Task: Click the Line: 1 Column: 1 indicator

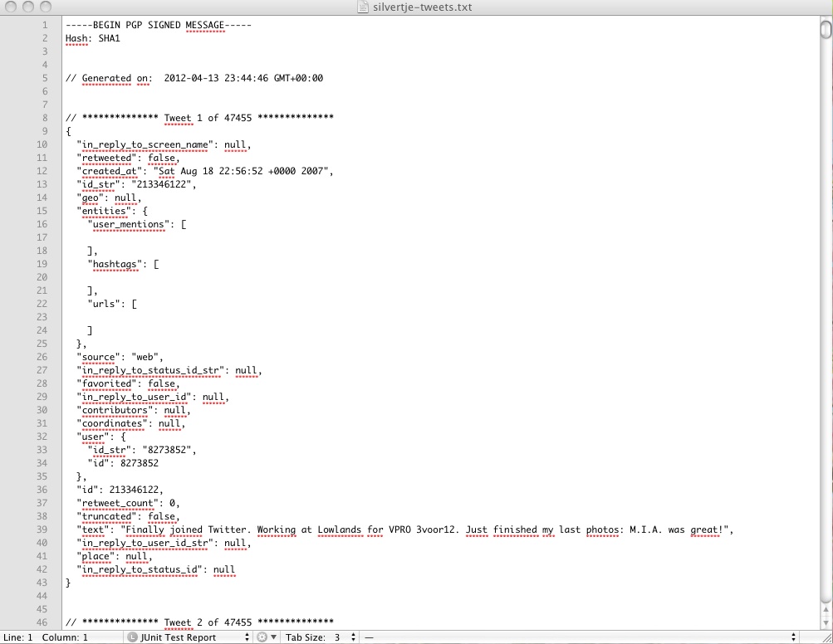Action: [46, 637]
